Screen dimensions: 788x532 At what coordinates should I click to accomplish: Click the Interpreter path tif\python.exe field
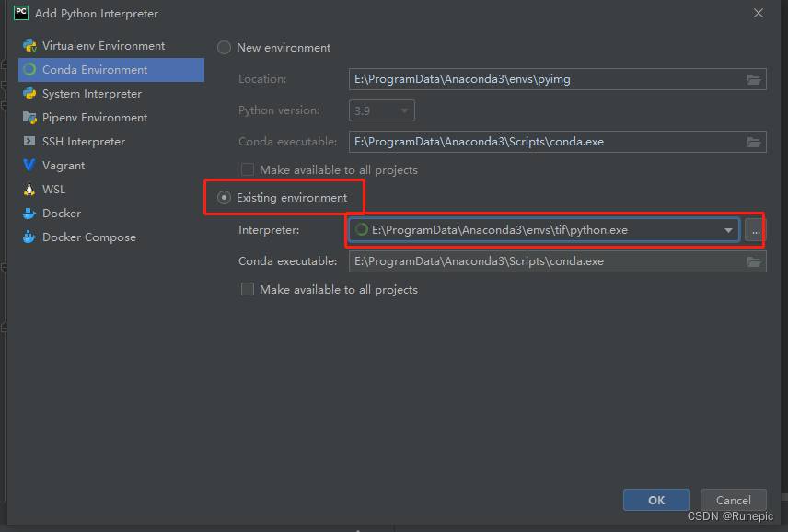pyautogui.click(x=546, y=230)
